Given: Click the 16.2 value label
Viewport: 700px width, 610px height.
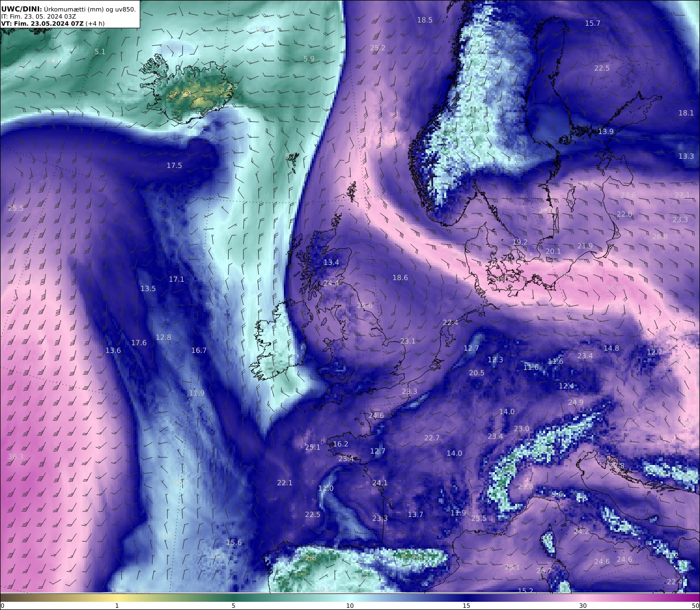Looking at the screenshot, I should pyautogui.click(x=341, y=444).
